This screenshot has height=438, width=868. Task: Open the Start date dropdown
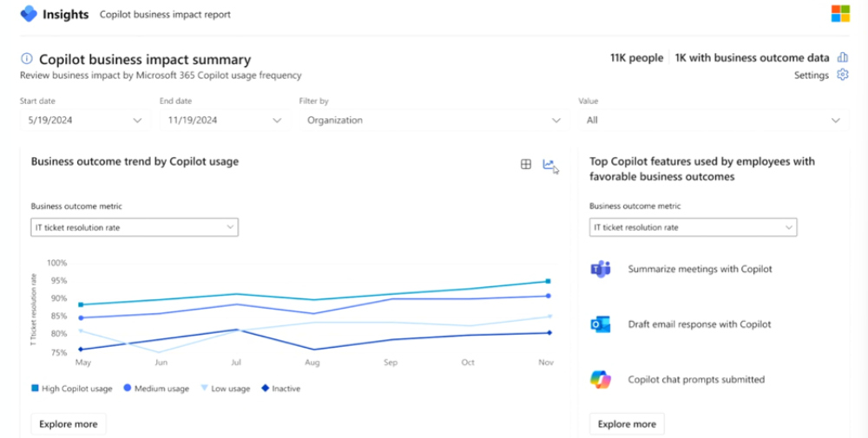point(85,120)
